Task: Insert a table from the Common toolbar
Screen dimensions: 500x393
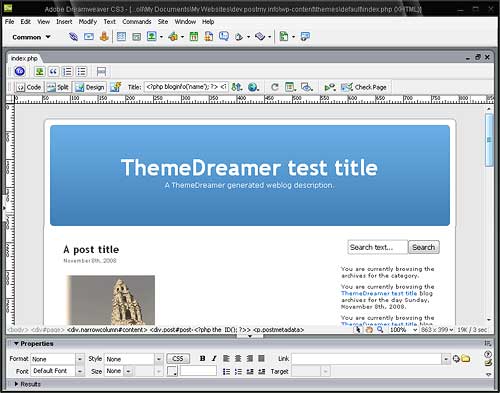Action: pos(121,37)
